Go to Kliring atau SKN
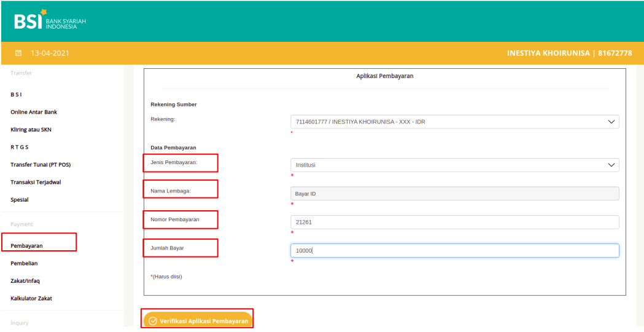The image size is (644, 332). [x=31, y=130]
